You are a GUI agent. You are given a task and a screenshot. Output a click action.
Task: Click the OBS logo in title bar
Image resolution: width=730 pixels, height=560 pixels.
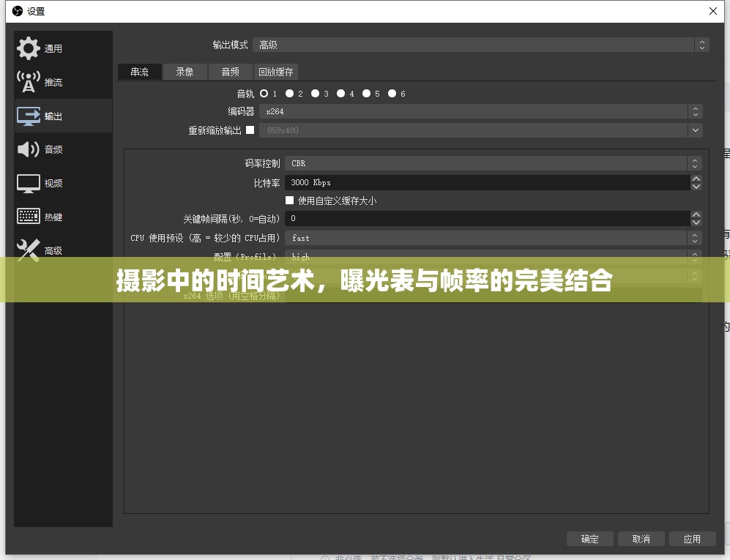(x=18, y=11)
